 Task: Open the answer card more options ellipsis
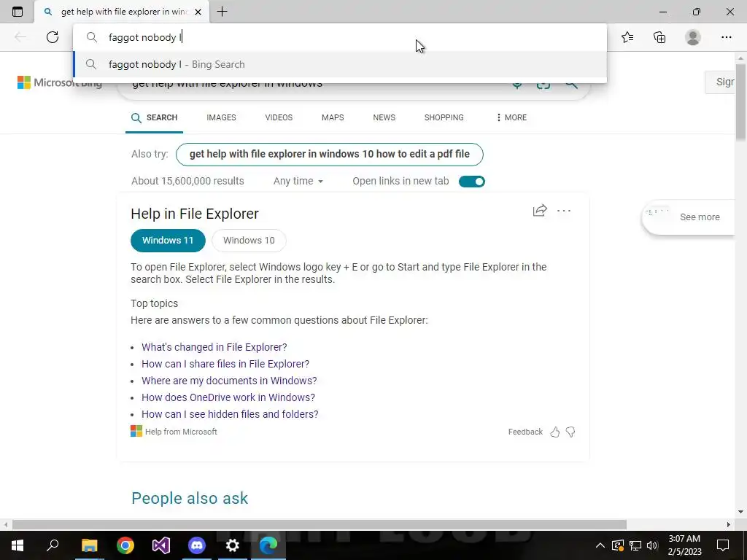pyautogui.click(x=564, y=211)
